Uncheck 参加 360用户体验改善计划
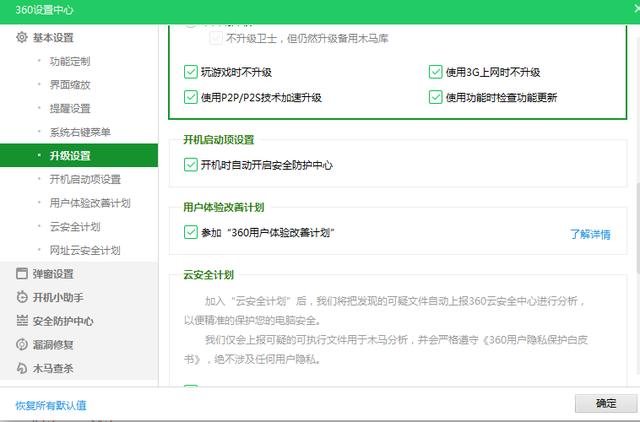The height and width of the screenshot is (422, 640). point(191,232)
